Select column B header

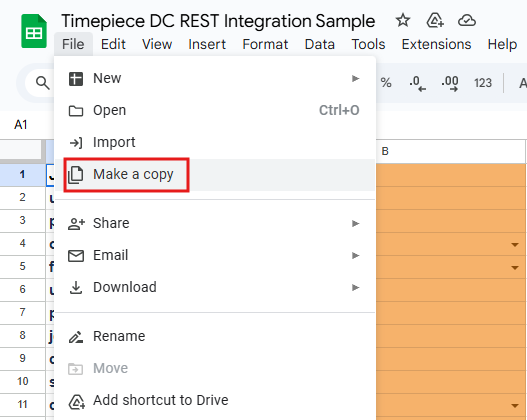(450, 152)
